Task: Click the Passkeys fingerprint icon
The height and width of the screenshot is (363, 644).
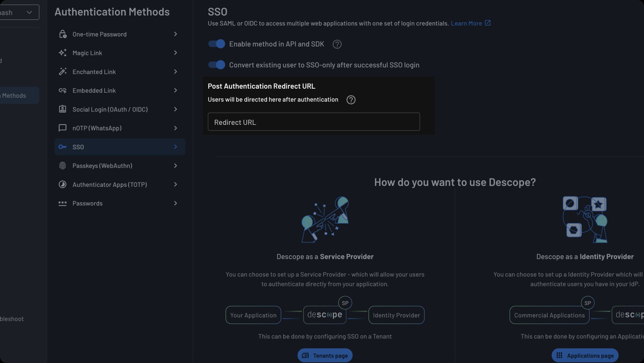Action: click(x=62, y=166)
